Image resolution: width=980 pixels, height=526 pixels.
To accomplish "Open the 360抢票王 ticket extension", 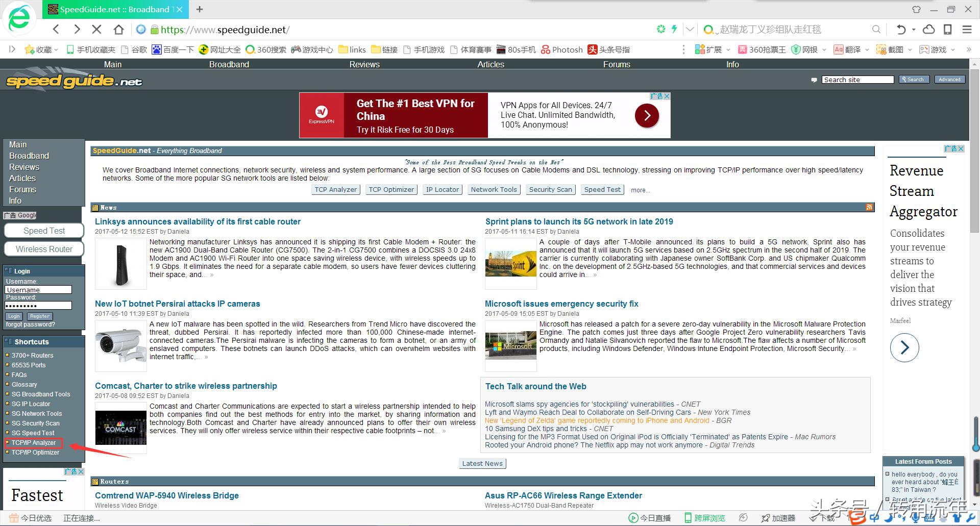I will click(x=762, y=49).
